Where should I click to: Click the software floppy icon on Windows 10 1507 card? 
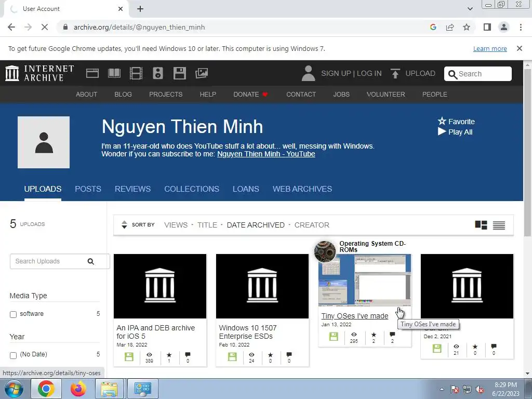pyautogui.click(x=232, y=356)
